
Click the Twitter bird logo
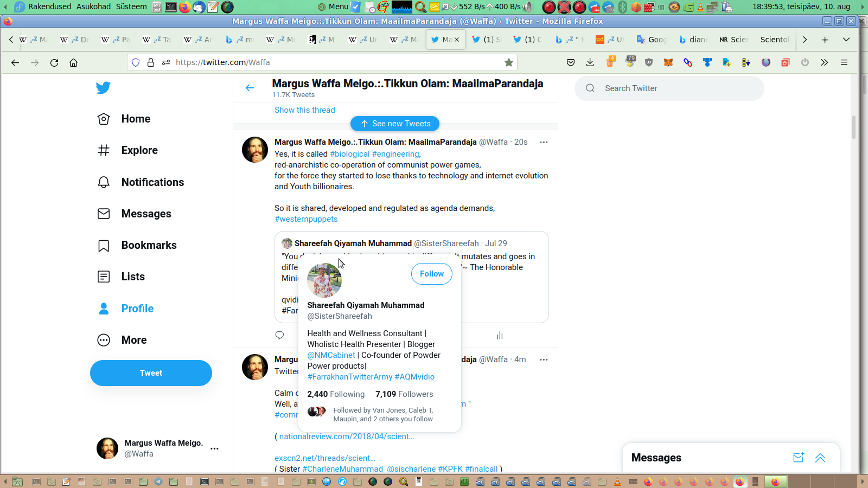[103, 88]
